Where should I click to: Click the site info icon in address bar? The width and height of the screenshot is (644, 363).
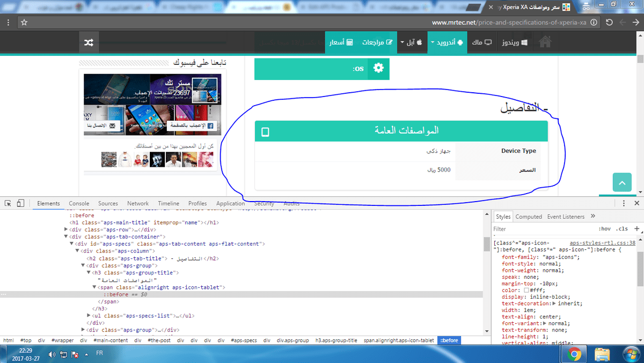point(594,23)
